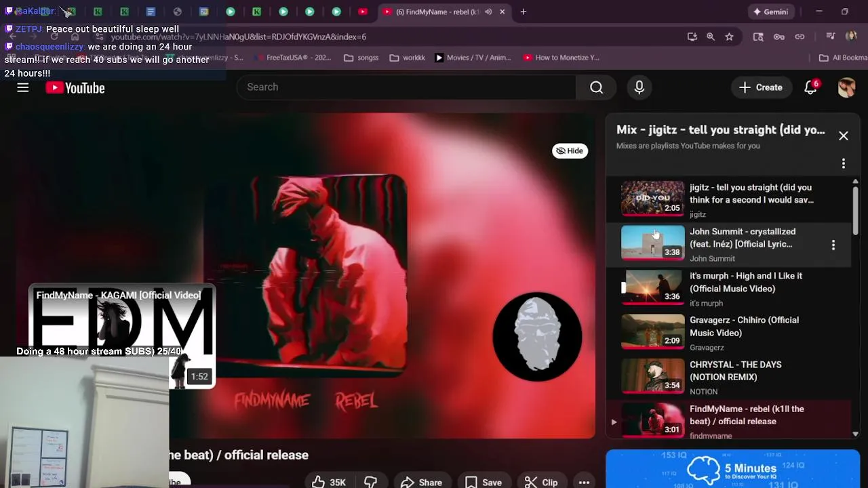Open the songss bookmarks folder
The width and height of the screenshot is (868, 488).
coord(361,58)
